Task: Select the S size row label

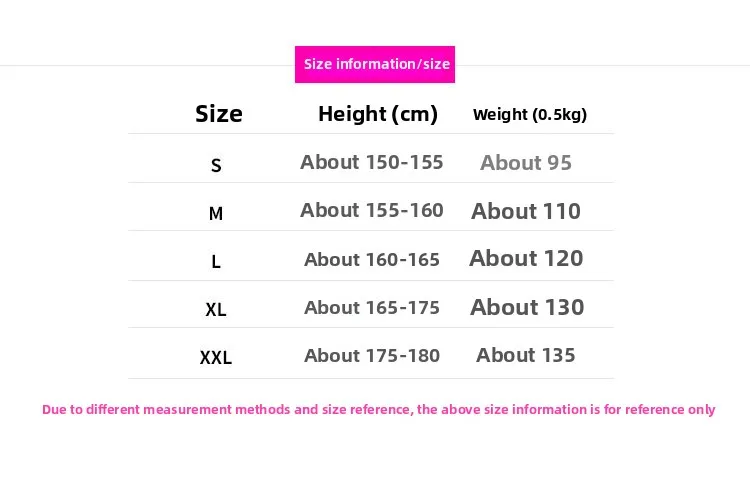Action: coord(216,165)
